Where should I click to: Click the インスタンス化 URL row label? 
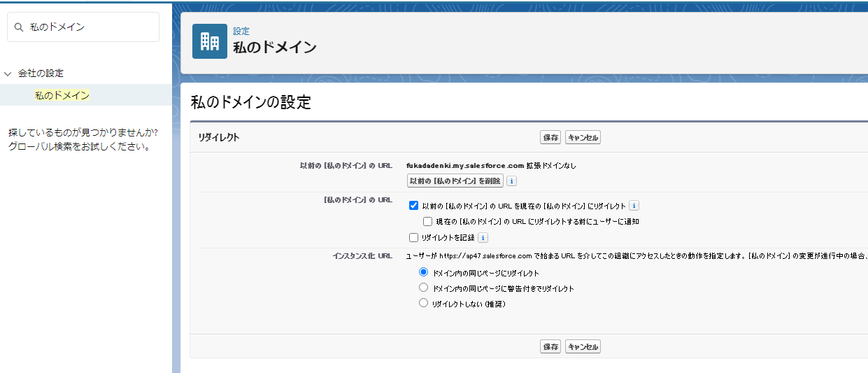pos(362,256)
